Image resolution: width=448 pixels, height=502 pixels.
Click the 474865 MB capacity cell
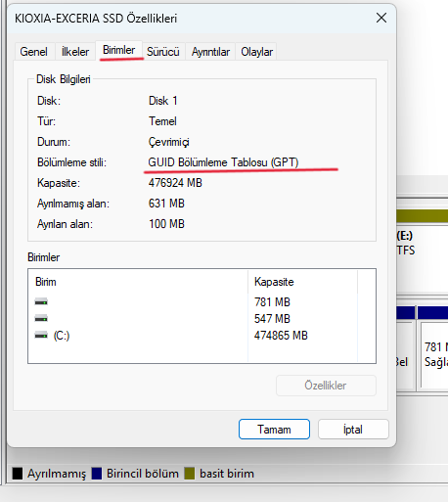pyautogui.click(x=281, y=336)
